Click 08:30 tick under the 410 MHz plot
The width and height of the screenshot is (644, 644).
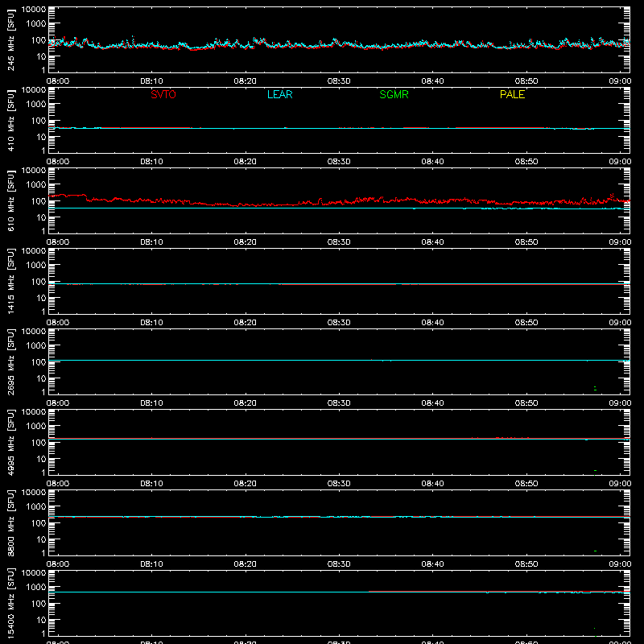[339, 162]
